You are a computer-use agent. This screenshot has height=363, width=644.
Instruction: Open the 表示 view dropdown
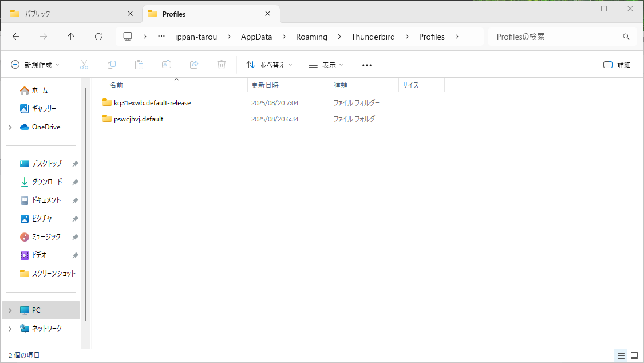pyautogui.click(x=326, y=65)
